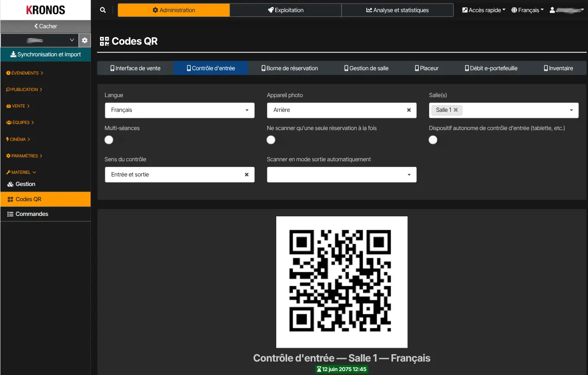The height and width of the screenshot is (375, 588).
Task: Click the hourglass icon in expiry badge
Action: pyautogui.click(x=319, y=369)
